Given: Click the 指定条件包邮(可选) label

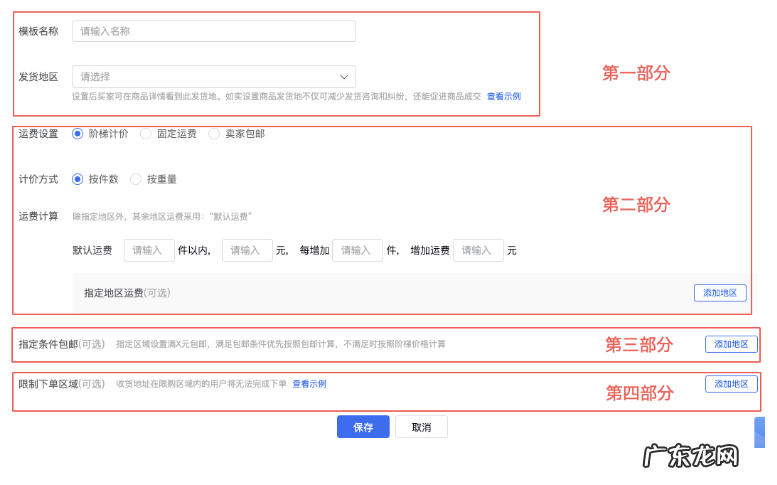Looking at the screenshot, I should tap(62, 344).
